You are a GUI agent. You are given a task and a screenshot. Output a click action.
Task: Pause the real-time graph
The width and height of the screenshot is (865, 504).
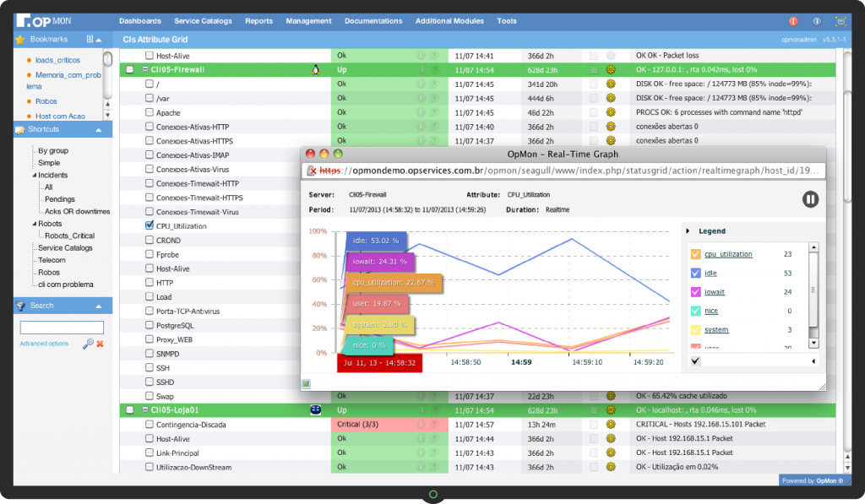(810, 199)
